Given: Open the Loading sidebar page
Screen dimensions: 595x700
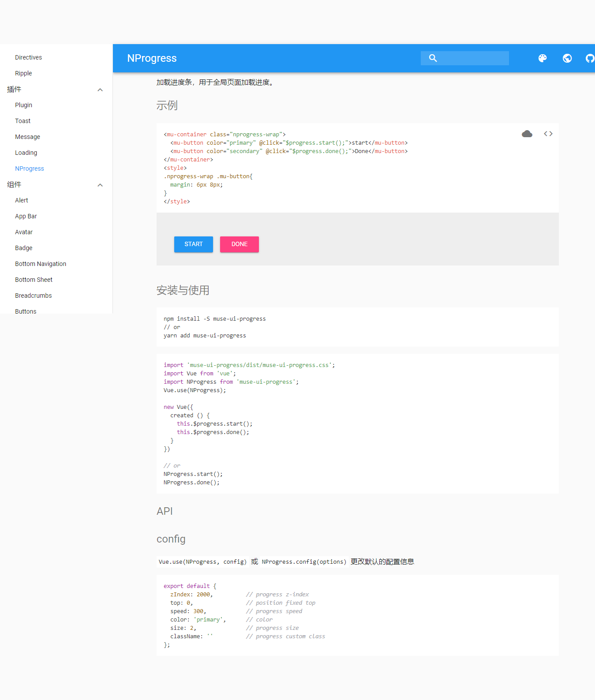Looking at the screenshot, I should point(26,153).
